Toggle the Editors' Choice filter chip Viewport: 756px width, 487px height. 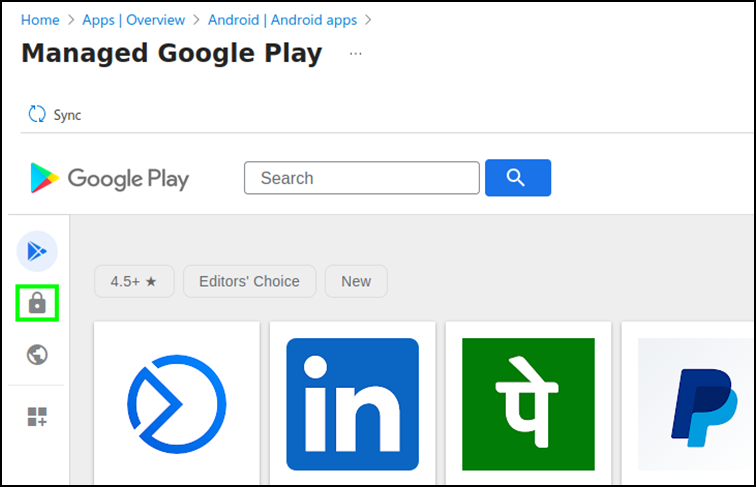(249, 281)
